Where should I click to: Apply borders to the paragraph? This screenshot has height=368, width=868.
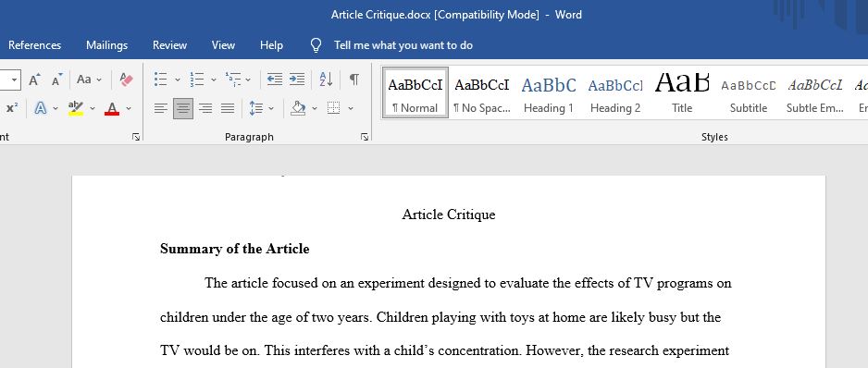coord(333,108)
